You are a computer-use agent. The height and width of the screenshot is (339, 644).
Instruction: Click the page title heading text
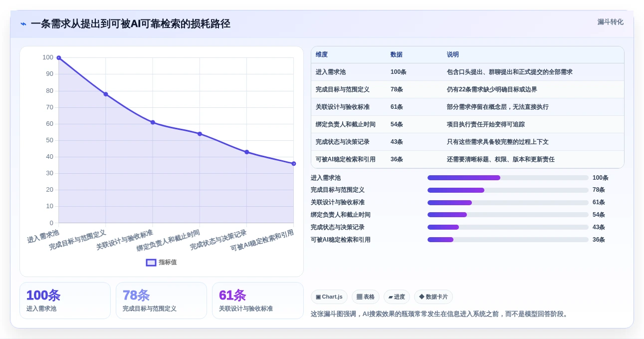click(x=131, y=23)
